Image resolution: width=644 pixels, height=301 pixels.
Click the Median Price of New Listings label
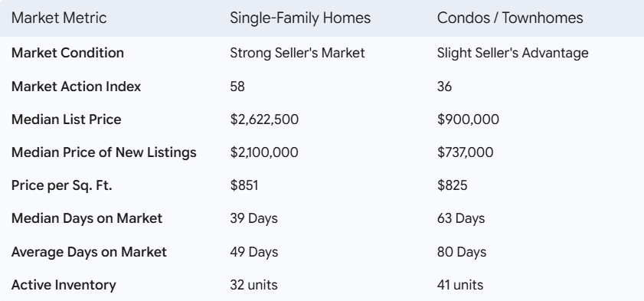pos(104,152)
